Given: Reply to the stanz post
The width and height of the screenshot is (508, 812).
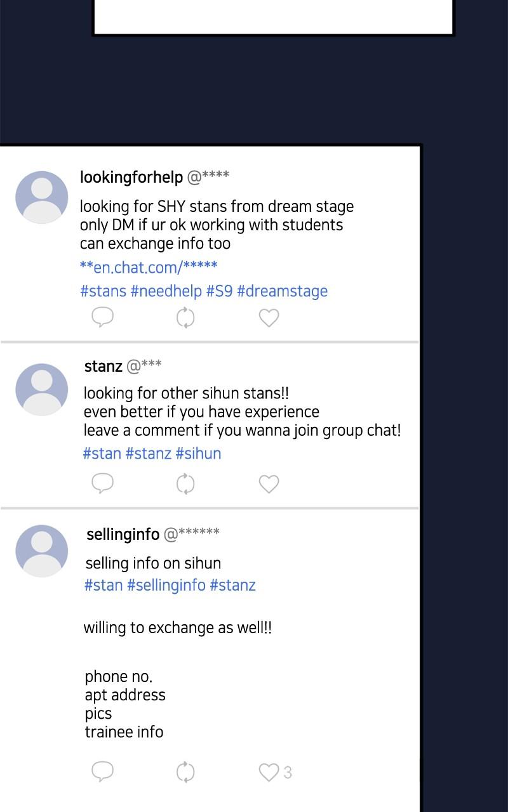Looking at the screenshot, I should pos(102,483).
